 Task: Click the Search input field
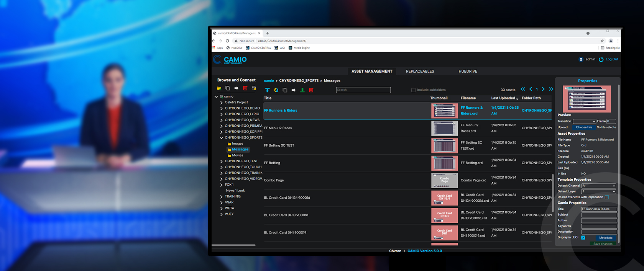pyautogui.click(x=363, y=90)
